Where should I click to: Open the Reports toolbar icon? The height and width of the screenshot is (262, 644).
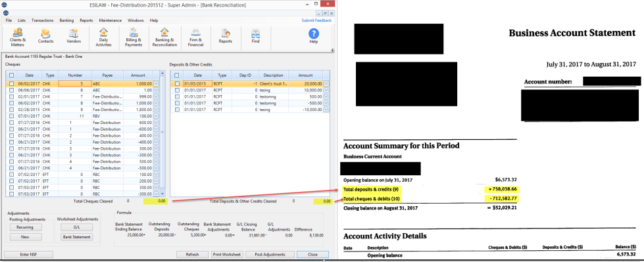(x=225, y=36)
